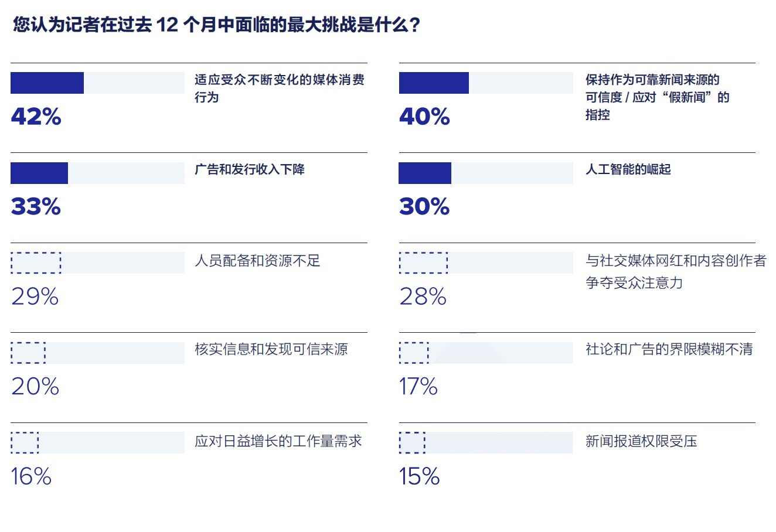The width and height of the screenshot is (776, 532).
Task: Click the dashed bar above 20%
Action: 28,353
